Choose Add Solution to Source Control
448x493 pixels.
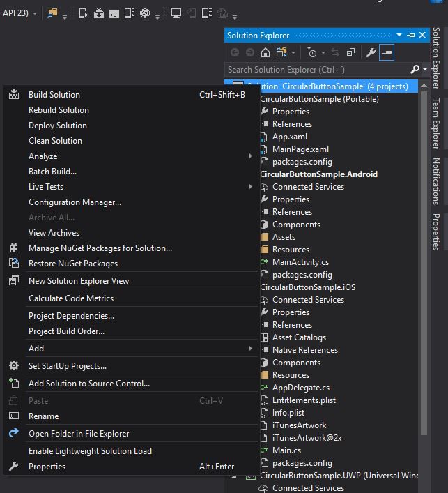click(x=131, y=384)
